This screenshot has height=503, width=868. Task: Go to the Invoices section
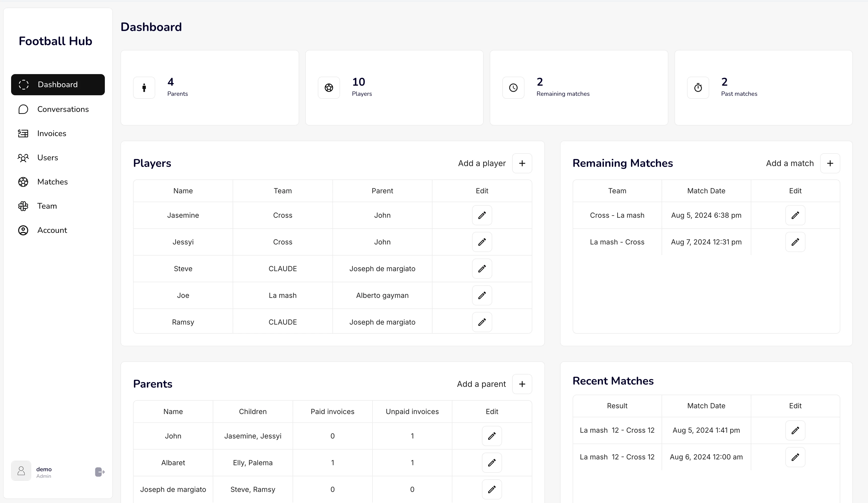pos(52,133)
